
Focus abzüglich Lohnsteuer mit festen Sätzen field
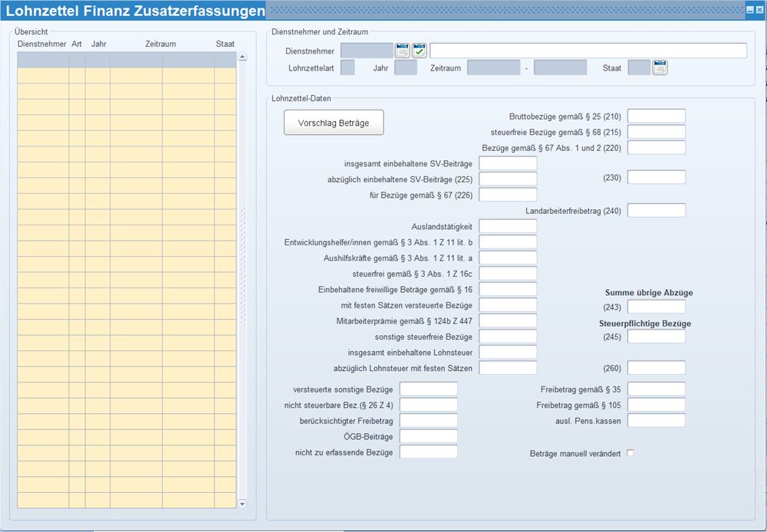[x=508, y=368]
